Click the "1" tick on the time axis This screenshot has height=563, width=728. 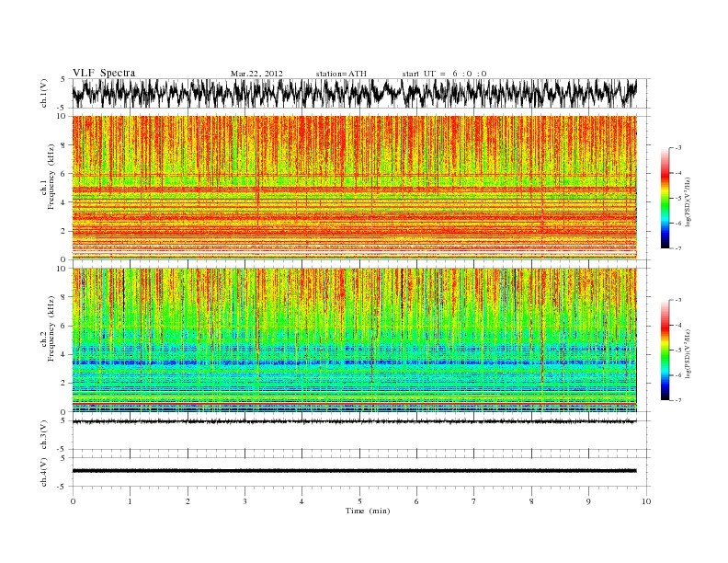tap(130, 501)
